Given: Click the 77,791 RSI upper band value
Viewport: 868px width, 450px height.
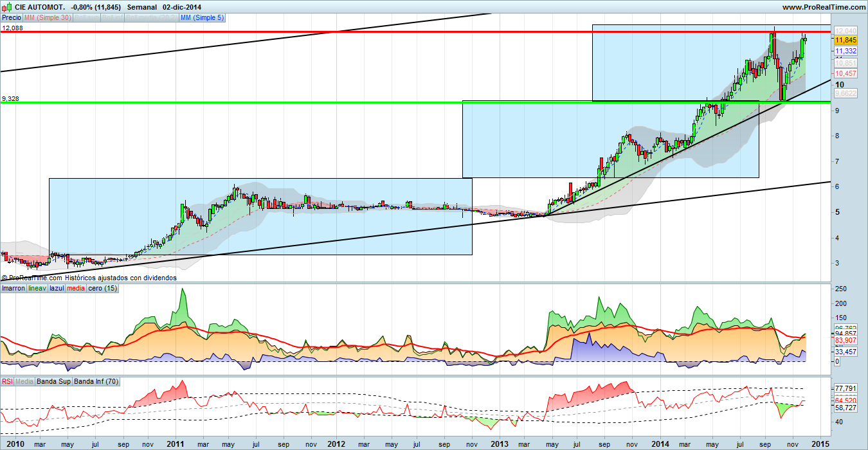Looking at the screenshot, I should [846, 388].
